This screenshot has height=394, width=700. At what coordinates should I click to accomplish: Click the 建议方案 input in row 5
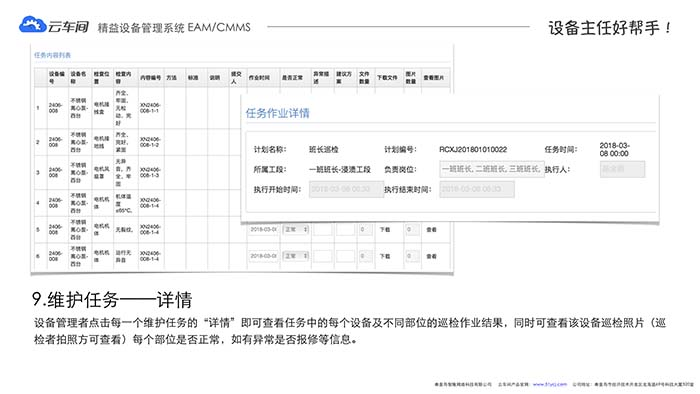(345, 229)
